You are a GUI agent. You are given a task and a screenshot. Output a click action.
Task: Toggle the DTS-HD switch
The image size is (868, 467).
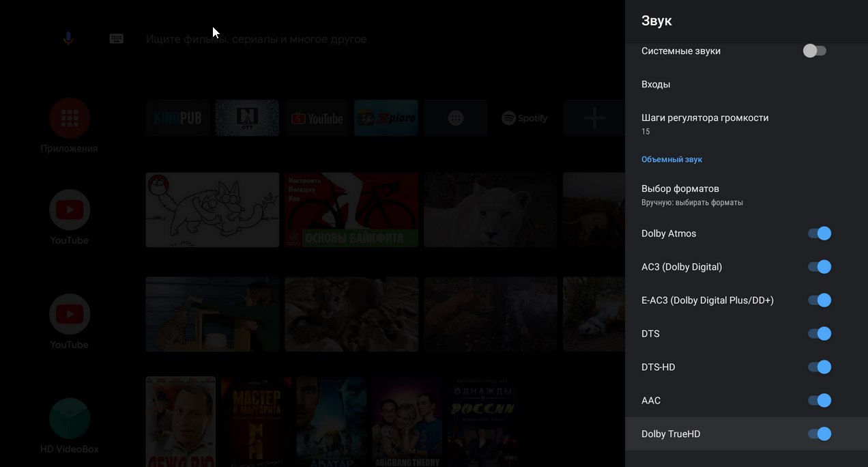(x=820, y=367)
